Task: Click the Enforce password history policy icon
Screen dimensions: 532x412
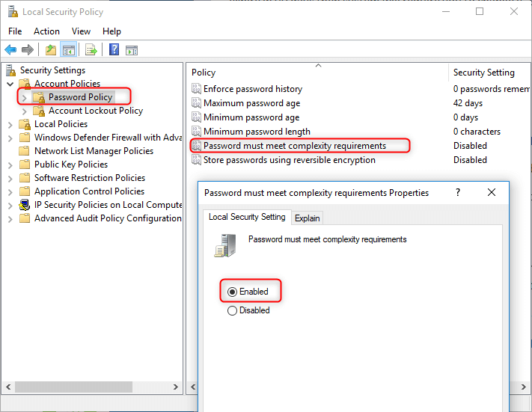Action: (x=196, y=89)
